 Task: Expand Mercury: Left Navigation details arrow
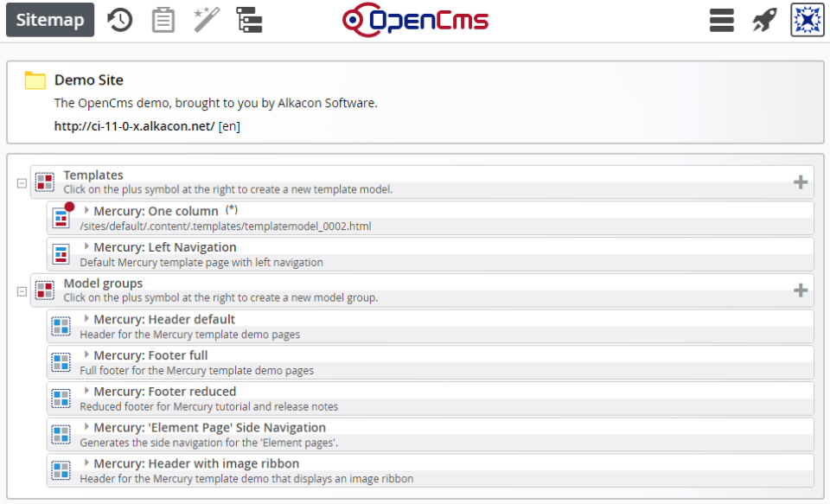click(x=86, y=246)
